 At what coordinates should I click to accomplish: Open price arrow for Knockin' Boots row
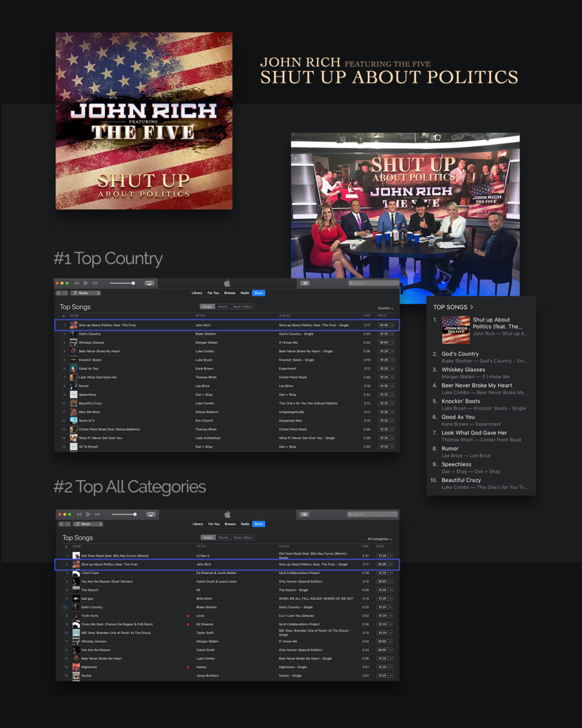(x=392, y=360)
